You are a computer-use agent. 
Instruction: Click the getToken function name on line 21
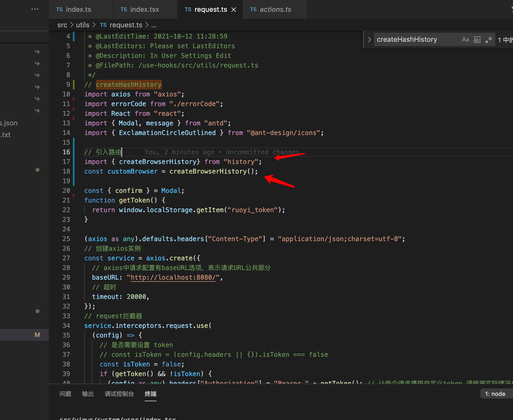(134, 200)
